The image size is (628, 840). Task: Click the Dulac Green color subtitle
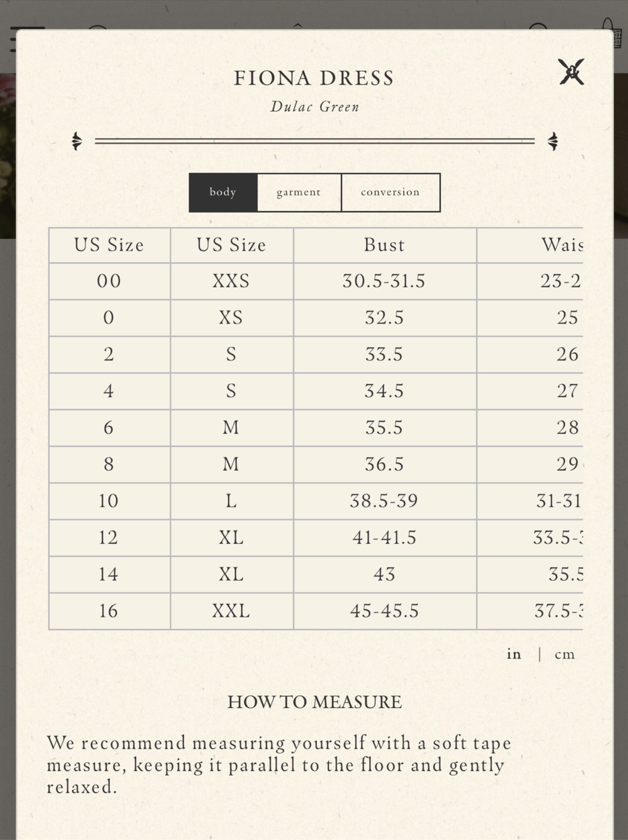[315, 107]
